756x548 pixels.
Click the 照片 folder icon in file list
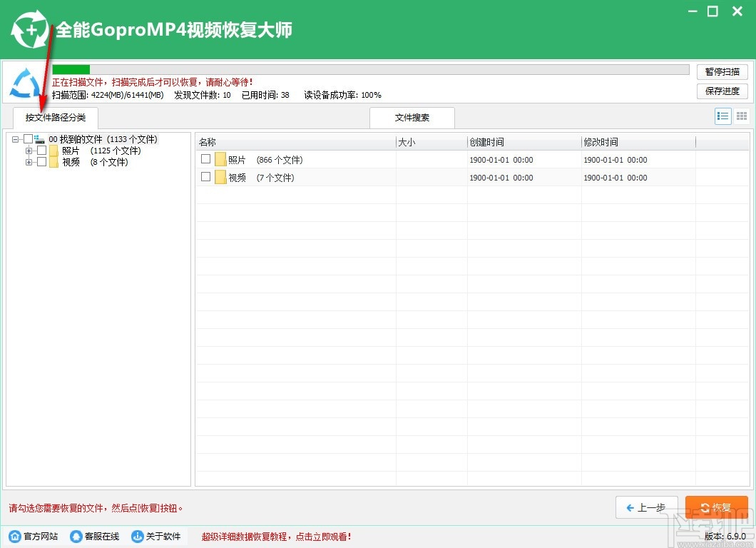pyautogui.click(x=220, y=160)
